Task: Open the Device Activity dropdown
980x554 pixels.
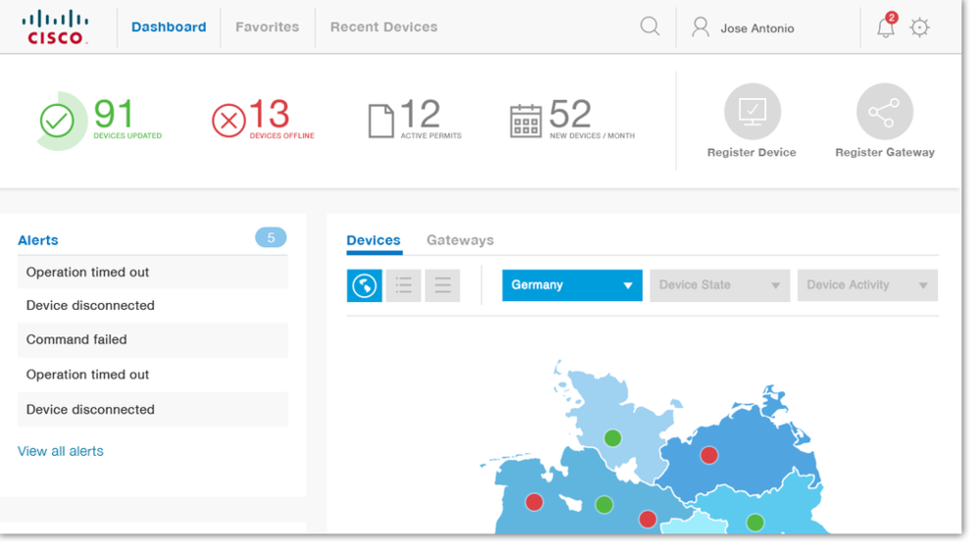Action: tap(867, 285)
